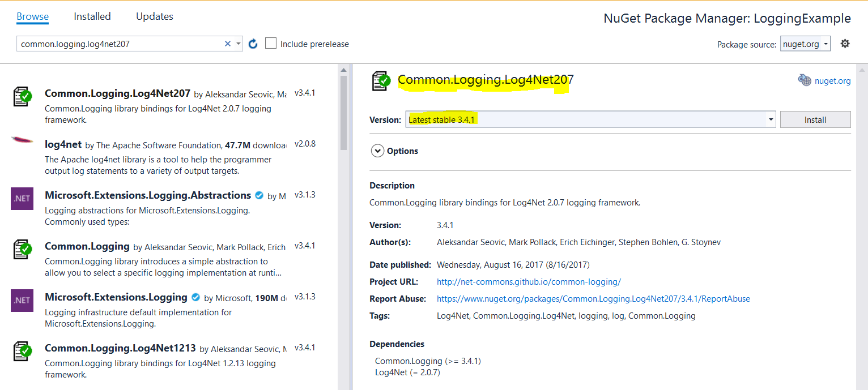Click the Install button
Screen dimensions: 868x390
[x=815, y=119]
